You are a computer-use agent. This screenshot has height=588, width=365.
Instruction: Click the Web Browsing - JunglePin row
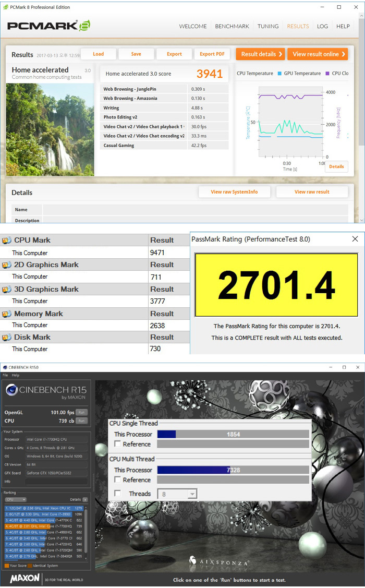164,89
